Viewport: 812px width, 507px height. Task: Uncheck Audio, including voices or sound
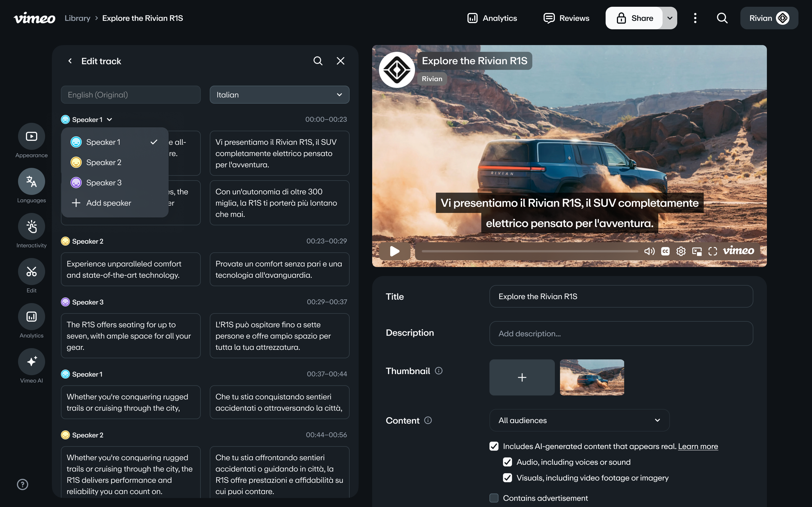pos(507,462)
